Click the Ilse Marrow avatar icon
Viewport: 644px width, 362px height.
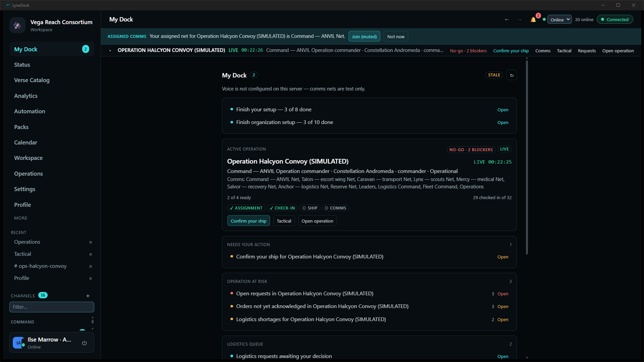[x=19, y=343]
